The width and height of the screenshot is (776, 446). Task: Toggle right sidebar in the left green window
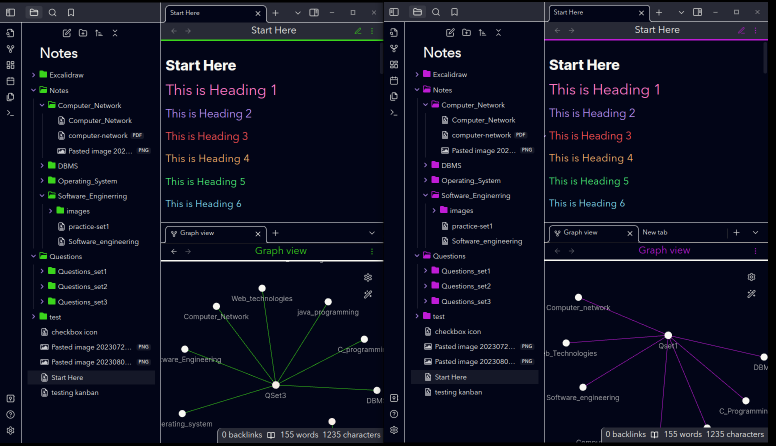tap(314, 12)
